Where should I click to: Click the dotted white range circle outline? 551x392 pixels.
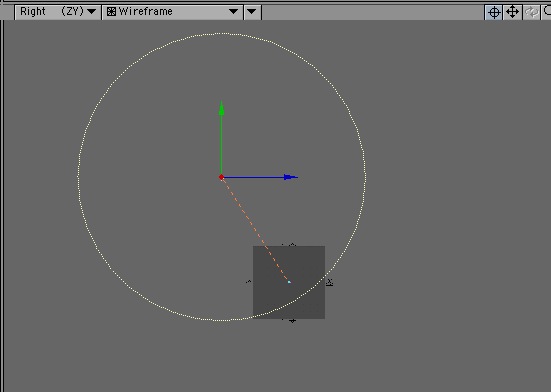(x=221, y=34)
